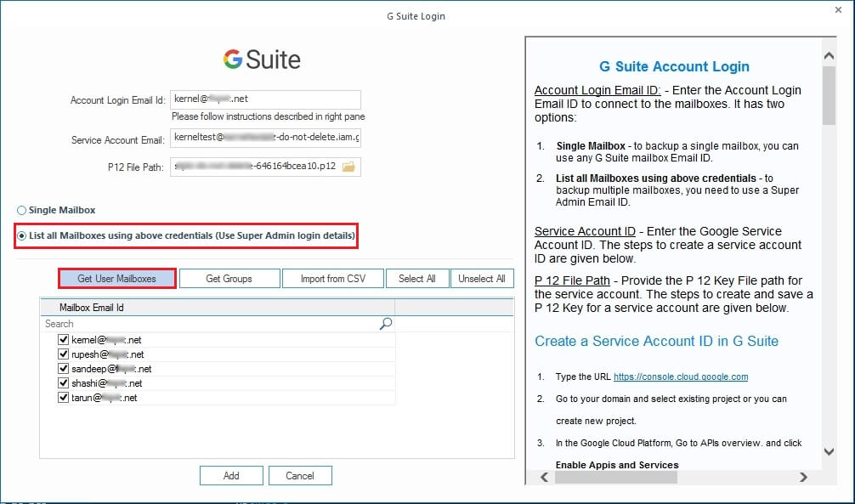
Task: Click the tarun mailbox email text
Action: (105, 398)
